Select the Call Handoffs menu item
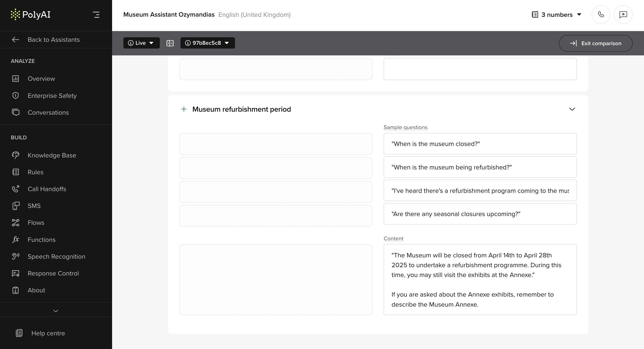 coord(47,189)
